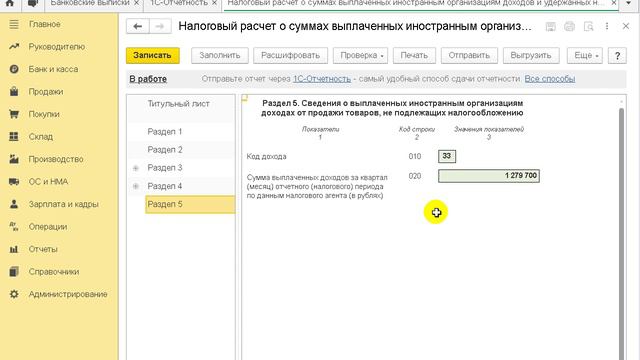Select Раздел 2 in section tree
The width and height of the screenshot is (640, 360).
click(x=165, y=150)
